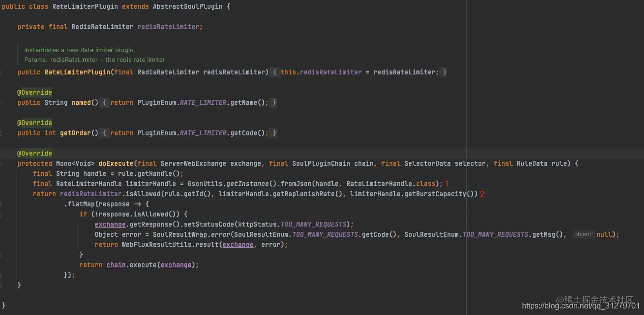Click doc comment 'Instantiates a new Rate limiter plugin.'
Screen dimensions: 644x315
tap(80, 50)
